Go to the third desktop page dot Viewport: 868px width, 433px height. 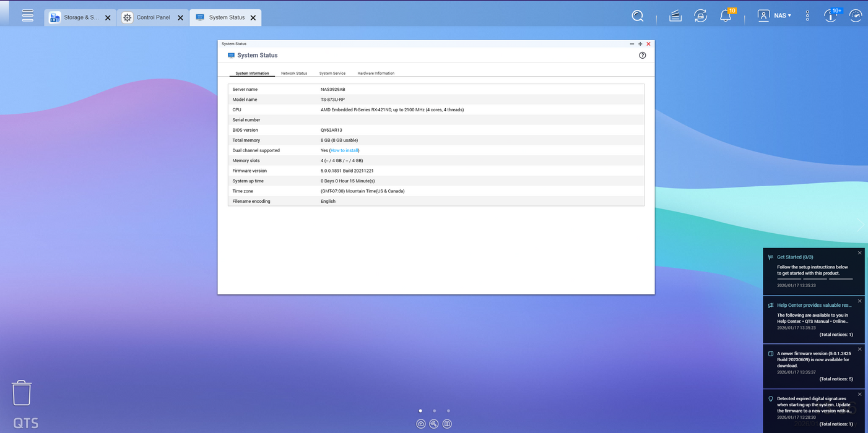448,411
